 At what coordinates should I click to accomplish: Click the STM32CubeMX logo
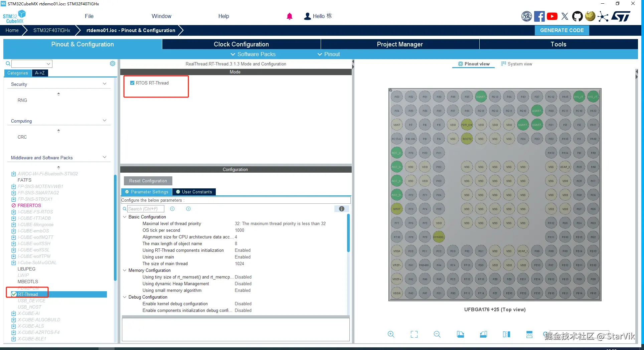coord(14,16)
